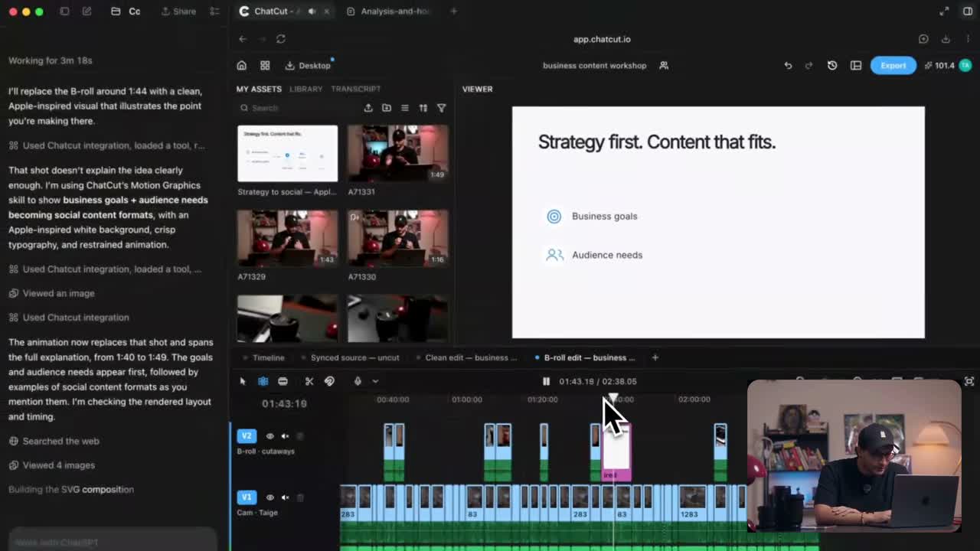Mute the V2 B-roll cutaways track
980x551 pixels.
(285, 436)
